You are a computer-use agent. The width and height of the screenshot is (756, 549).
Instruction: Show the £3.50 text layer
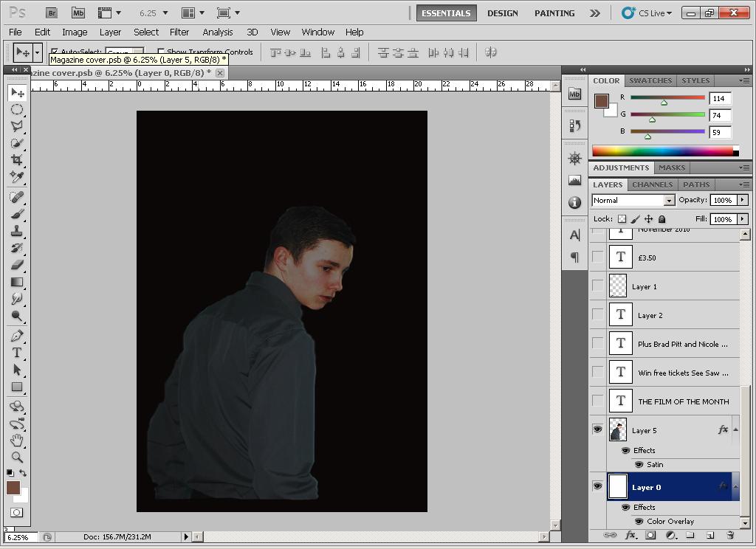coord(597,257)
